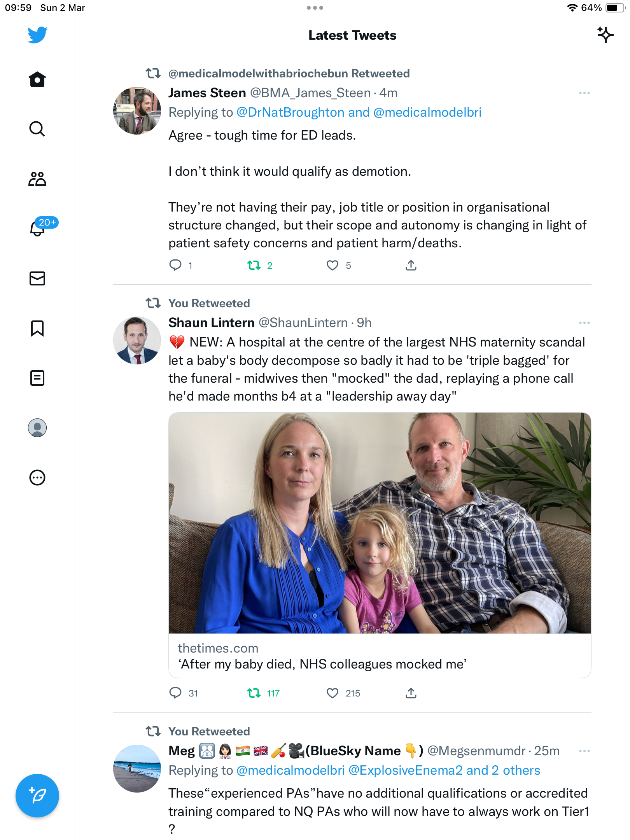Open the Search magnifier in sidebar
630x840 pixels.
(x=37, y=129)
